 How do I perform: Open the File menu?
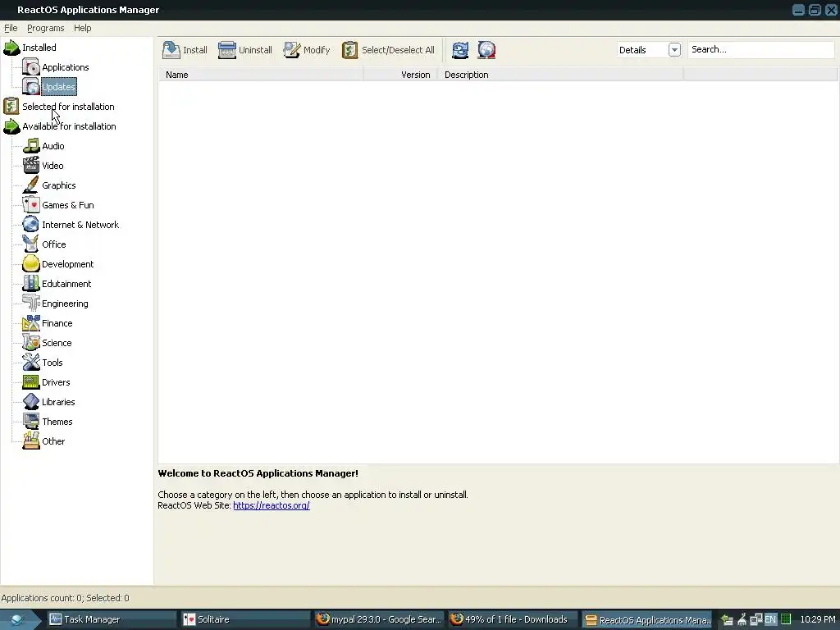click(x=11, y=28)
